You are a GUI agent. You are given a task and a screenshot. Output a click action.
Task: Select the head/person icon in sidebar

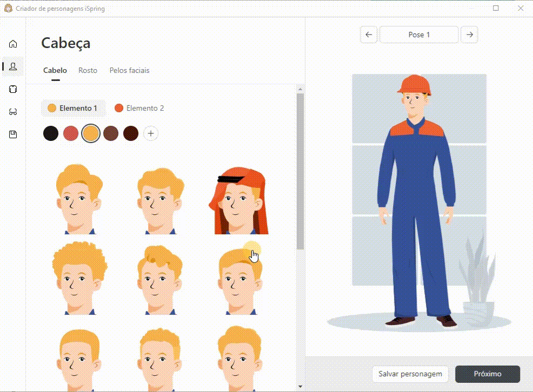[x=13, y=66]
